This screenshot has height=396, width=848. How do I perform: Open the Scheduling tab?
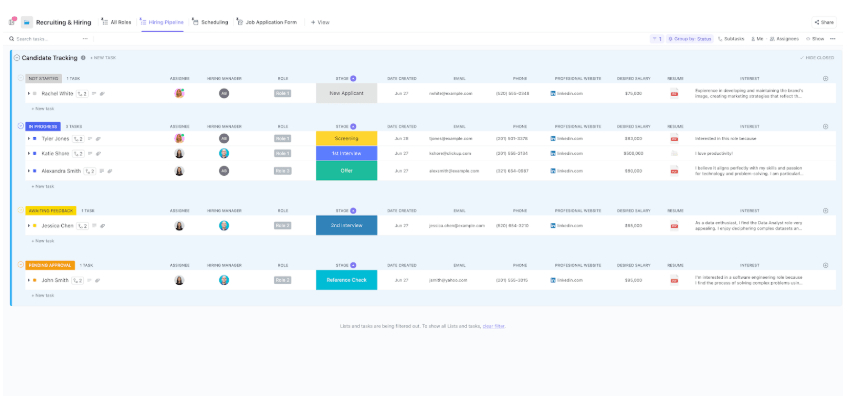tap(210, 22)
